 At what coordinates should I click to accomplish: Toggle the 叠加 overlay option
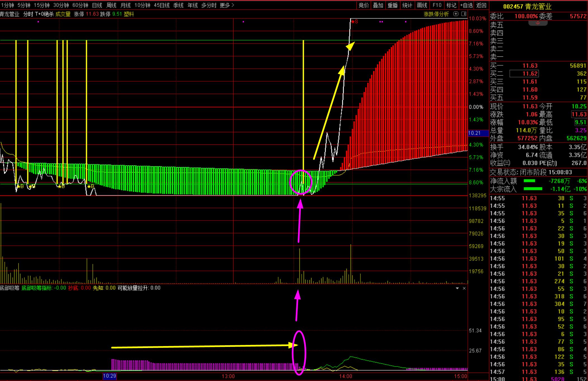coord(378,5)
